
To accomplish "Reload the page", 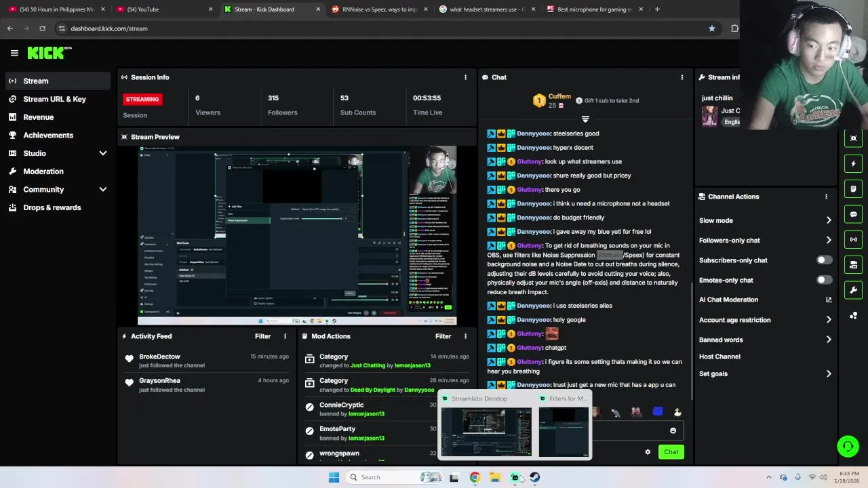I will (x=42, y=28).
